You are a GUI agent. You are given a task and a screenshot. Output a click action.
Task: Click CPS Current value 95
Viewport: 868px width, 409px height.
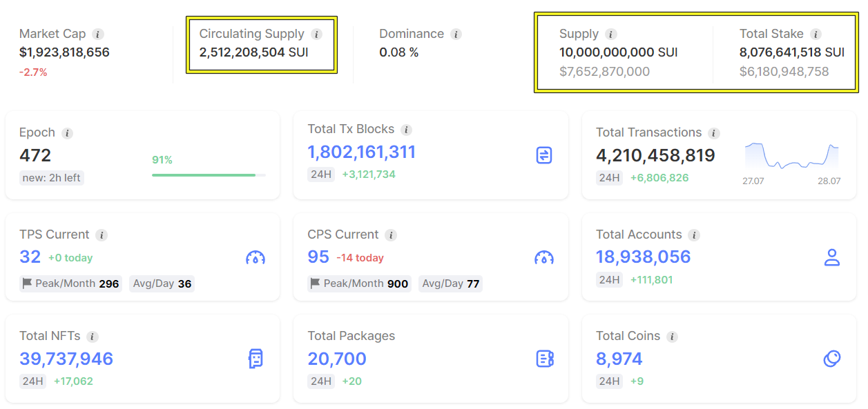click(318, 257)
